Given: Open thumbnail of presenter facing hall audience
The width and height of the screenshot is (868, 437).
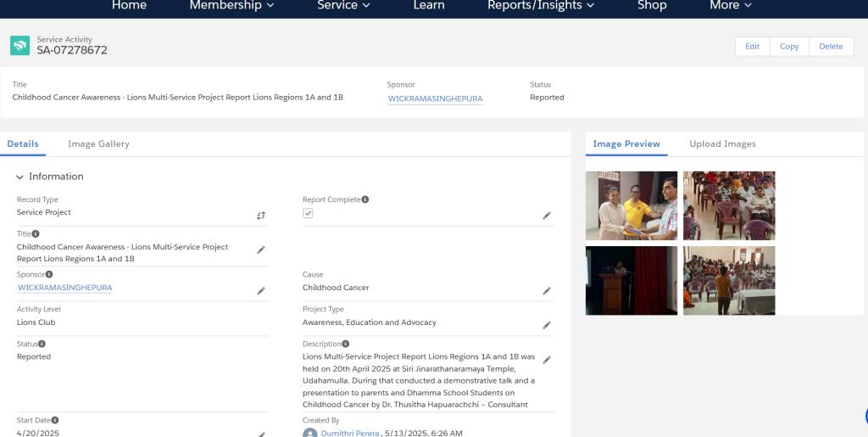Looking at the screenshot, I should tap(729, 281).
